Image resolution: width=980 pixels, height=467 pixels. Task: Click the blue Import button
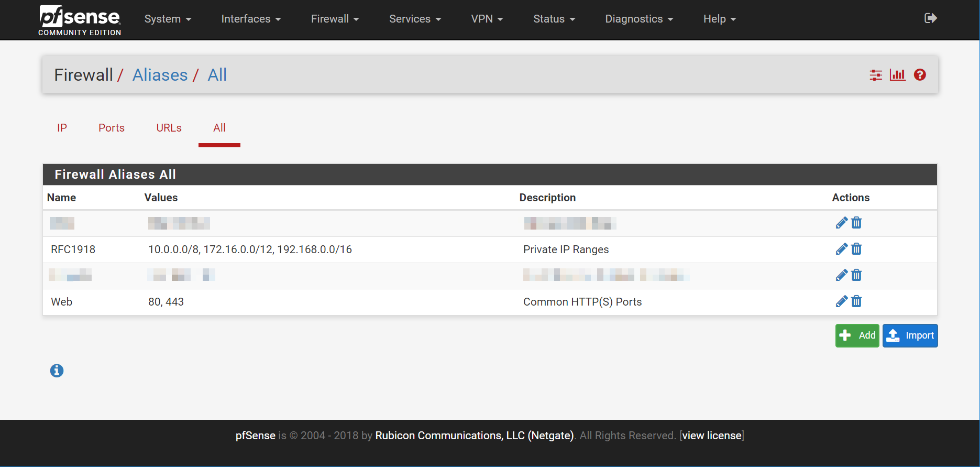910,335
